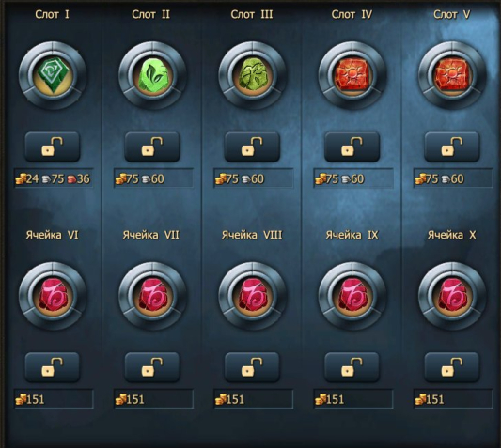The image size is (501, 448).
Task: Select the pink swirl gem in Ячейка VII
Action: tap(152, 296)
